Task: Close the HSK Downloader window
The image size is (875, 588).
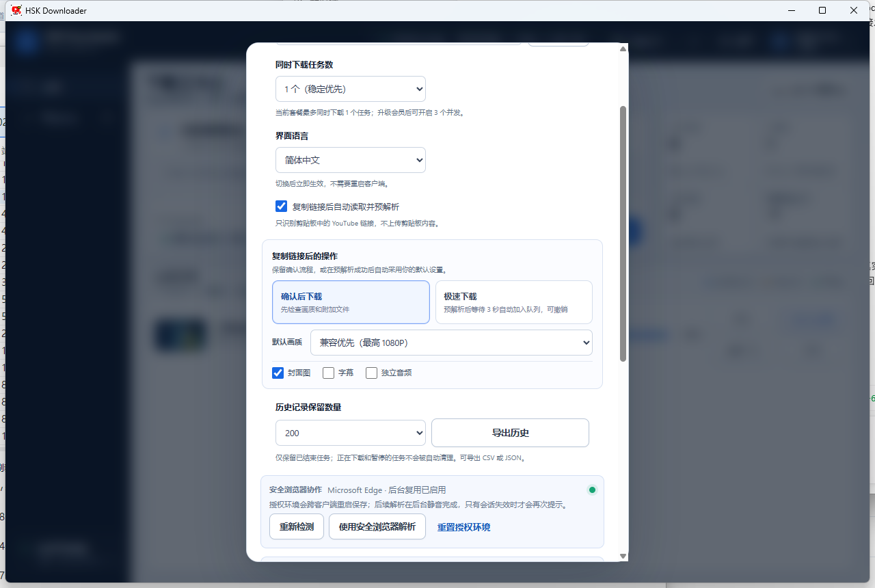Action: click(x=854, y=10)
